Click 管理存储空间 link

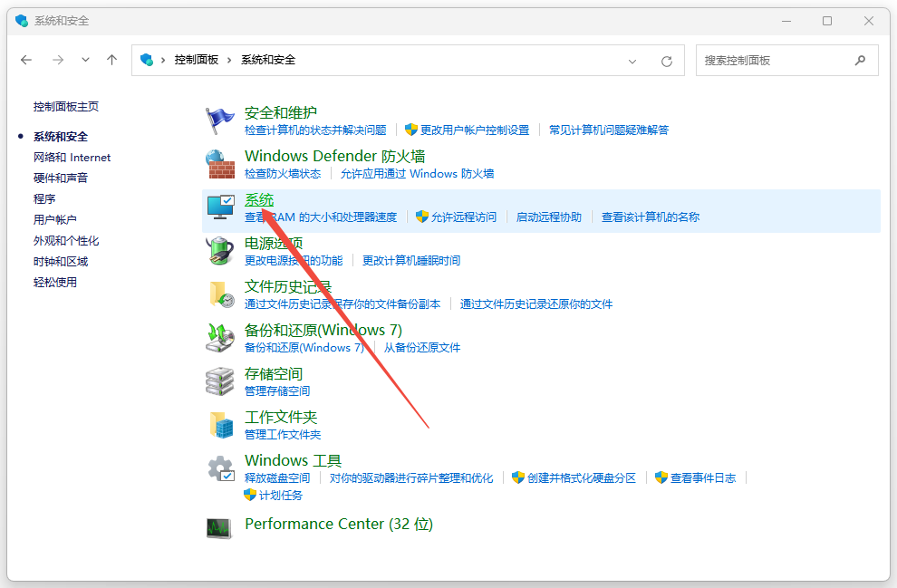coord(277,391)
